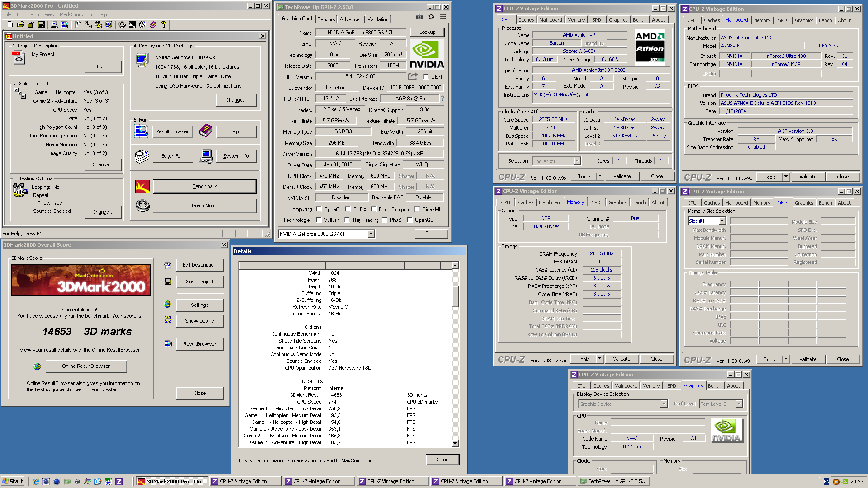The height and width of the screenshot is (488, 868).
Task: Click the globe icon beside Online ResultBrowser
Action: pyautogui.click(x=37, y=366)
